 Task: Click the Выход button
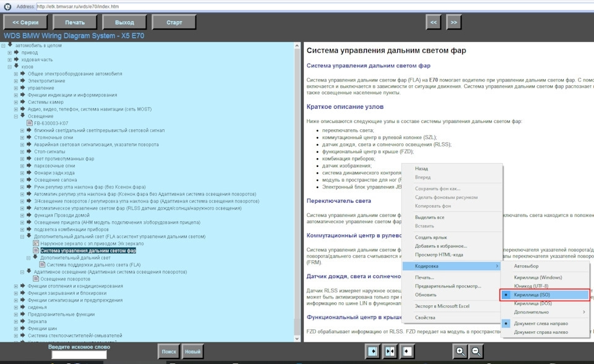(124, 22)
